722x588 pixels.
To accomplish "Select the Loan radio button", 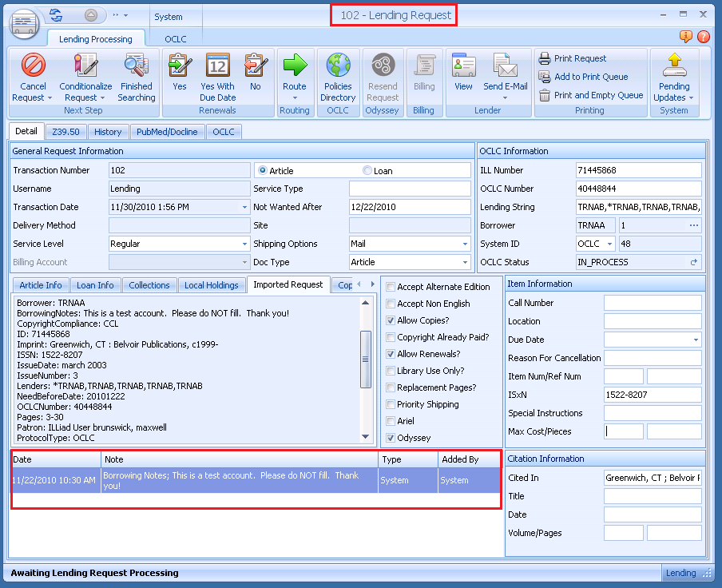I will click(x=367, y=171).
